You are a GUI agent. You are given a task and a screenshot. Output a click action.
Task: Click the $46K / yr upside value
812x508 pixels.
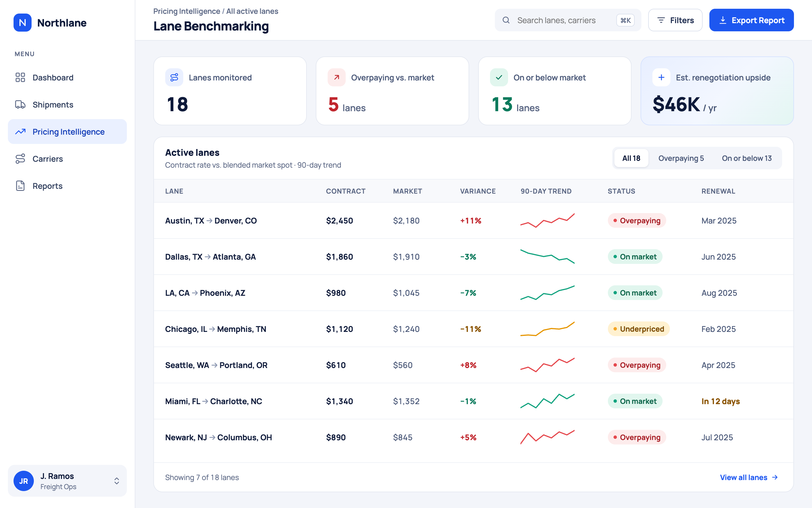coord(685,104)
